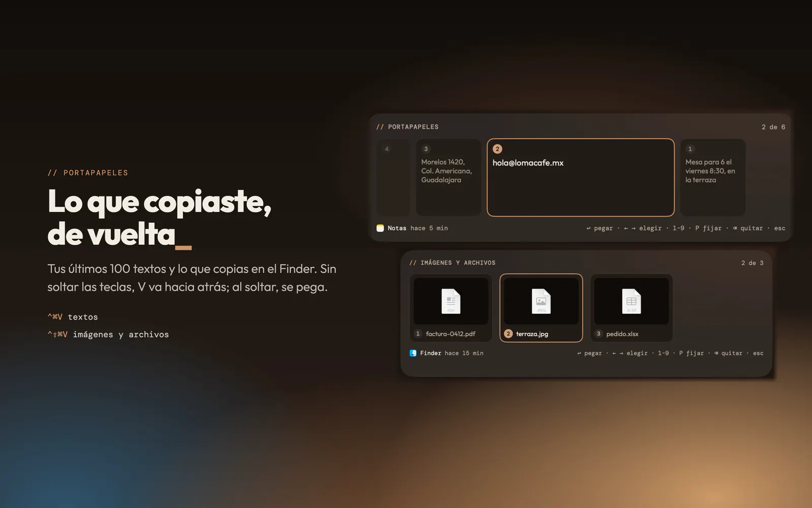Click the 'imágenes y archivos' shortcut line
812x508 pixels.
108,334
